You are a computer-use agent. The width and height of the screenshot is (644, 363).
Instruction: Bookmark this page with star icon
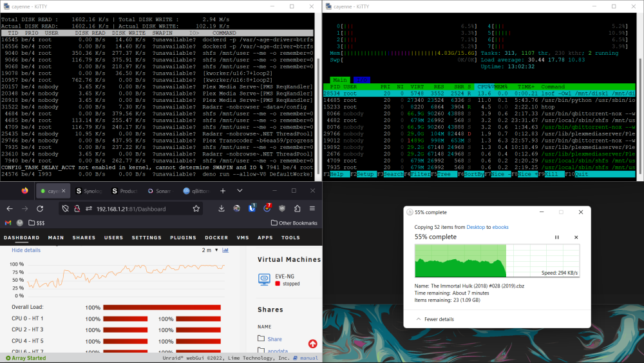click(x=196, y=209)
